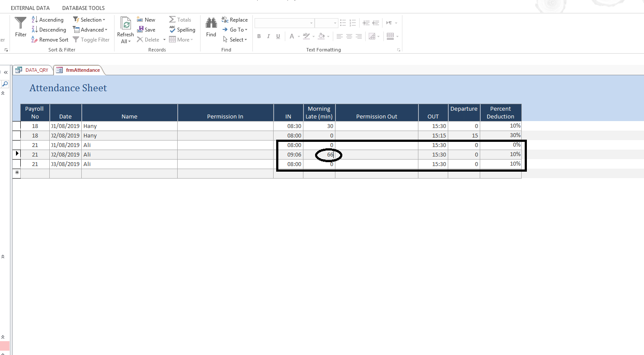Open Sort & Filter dialog launcher
Image resolution: width=644 pixels, height=355 pixels.
6,50
